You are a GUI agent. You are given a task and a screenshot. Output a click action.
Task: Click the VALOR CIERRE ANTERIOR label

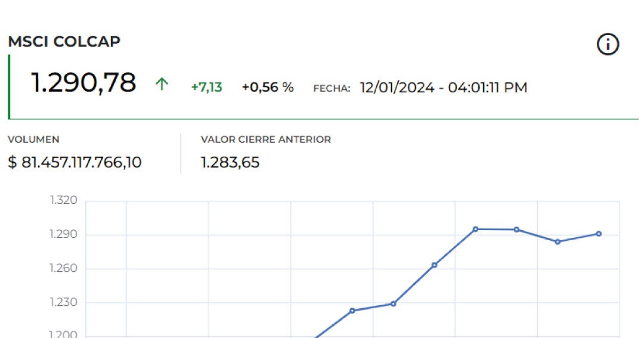pyautogui.click(x=265, y=139)
